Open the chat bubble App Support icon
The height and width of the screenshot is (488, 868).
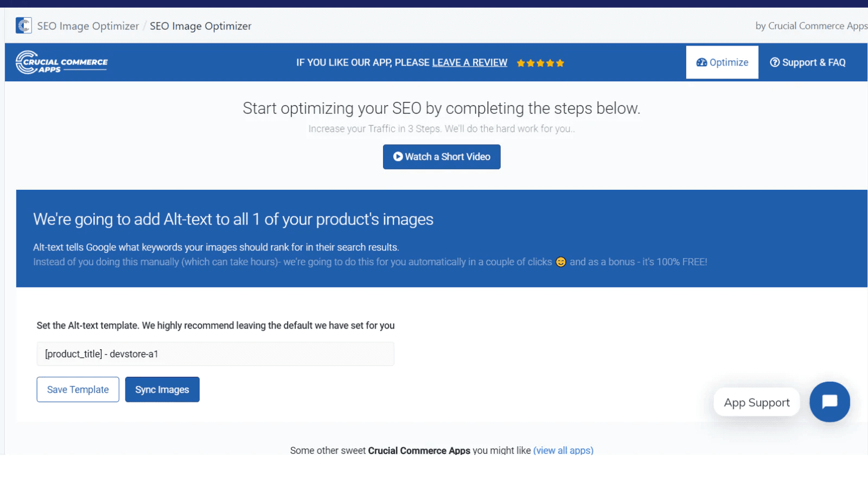(x=829, y=402)
